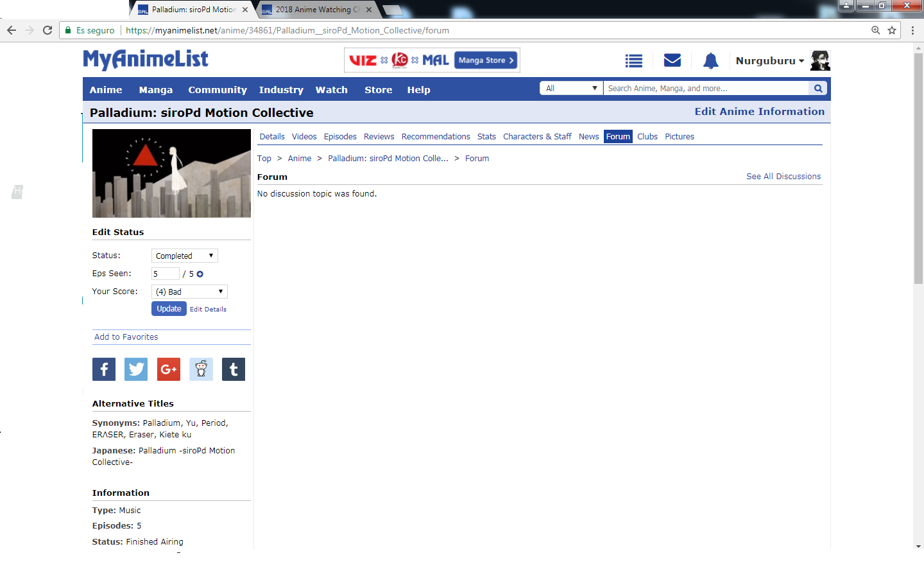Open the anime list icon in header

[x=634, y=61]
